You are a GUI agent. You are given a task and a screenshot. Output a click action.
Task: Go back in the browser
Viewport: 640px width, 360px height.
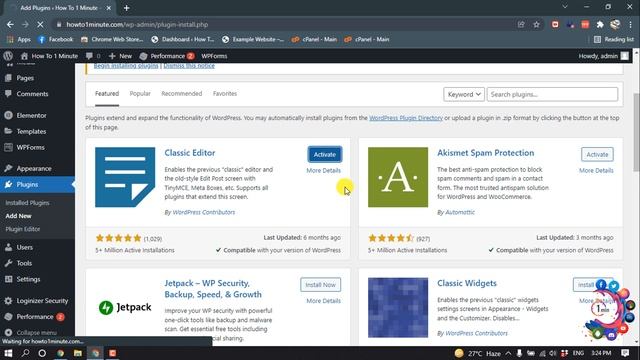point(10,24)
